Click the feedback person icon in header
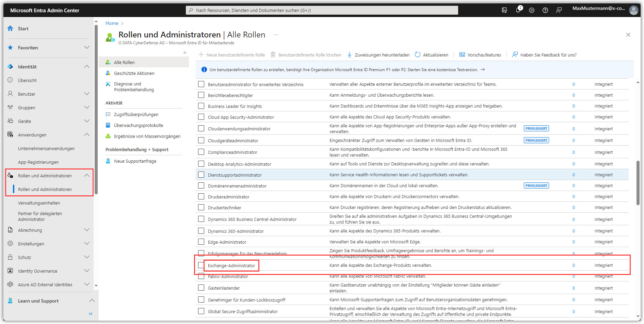644x324 pixels. coord(559,10)
